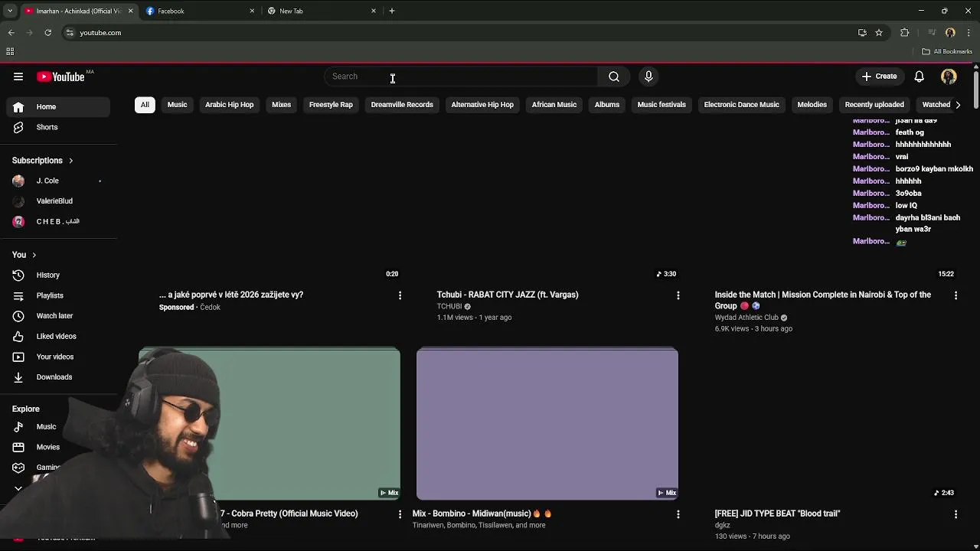Bookmark this page with star icon
Screen dimensions: 980x551
[x=879, y=33]
